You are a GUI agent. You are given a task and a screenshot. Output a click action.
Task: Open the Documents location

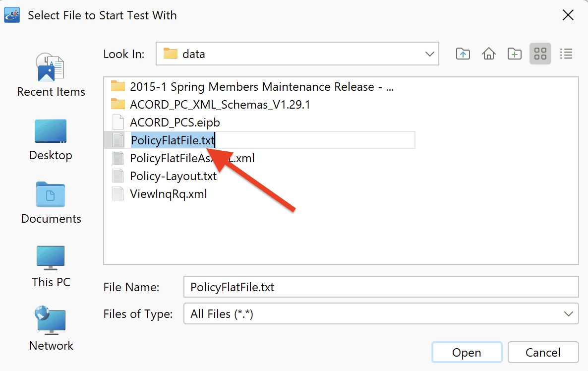51,203
